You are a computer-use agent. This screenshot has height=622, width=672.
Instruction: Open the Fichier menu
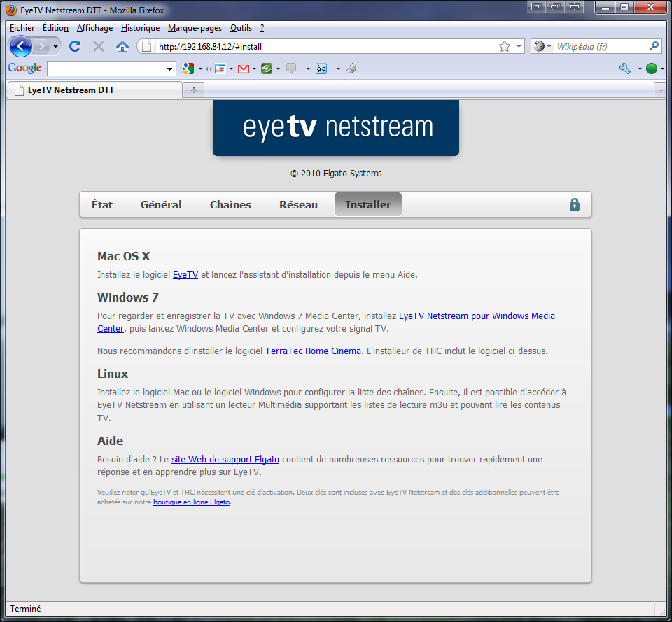tap(22, 28)
